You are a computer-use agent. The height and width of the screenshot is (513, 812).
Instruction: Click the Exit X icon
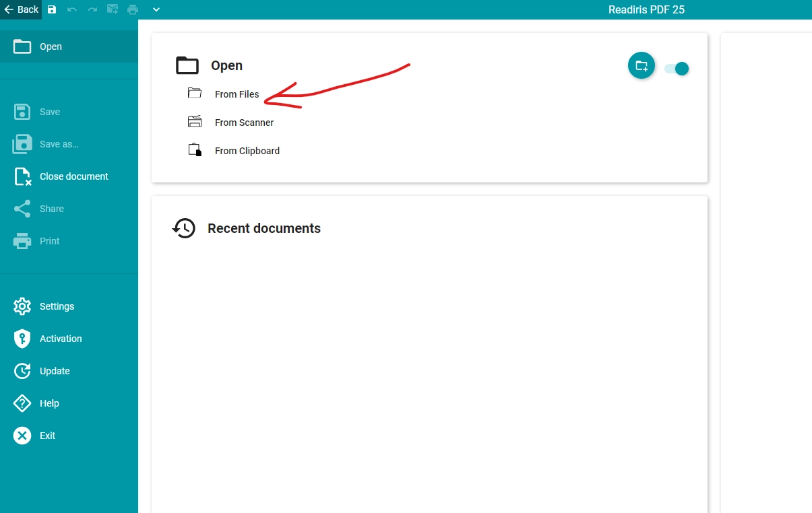click(x=22, y=436)
